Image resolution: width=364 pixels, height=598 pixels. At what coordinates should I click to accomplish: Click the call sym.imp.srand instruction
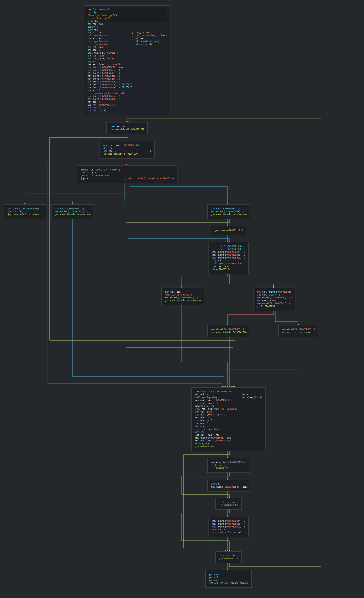(99, 41)
